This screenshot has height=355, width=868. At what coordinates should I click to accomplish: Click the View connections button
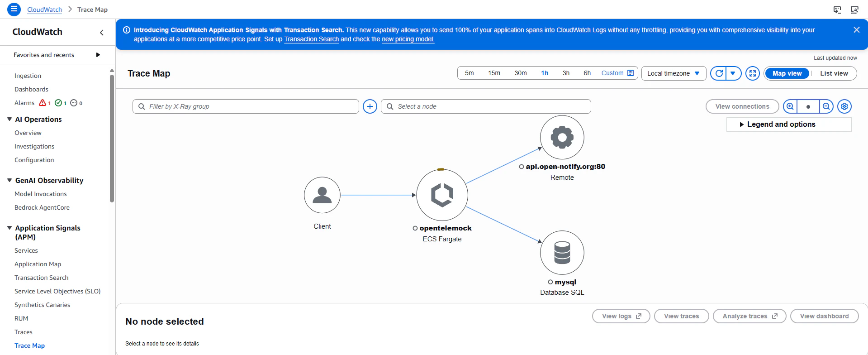(x=742, y=106)
